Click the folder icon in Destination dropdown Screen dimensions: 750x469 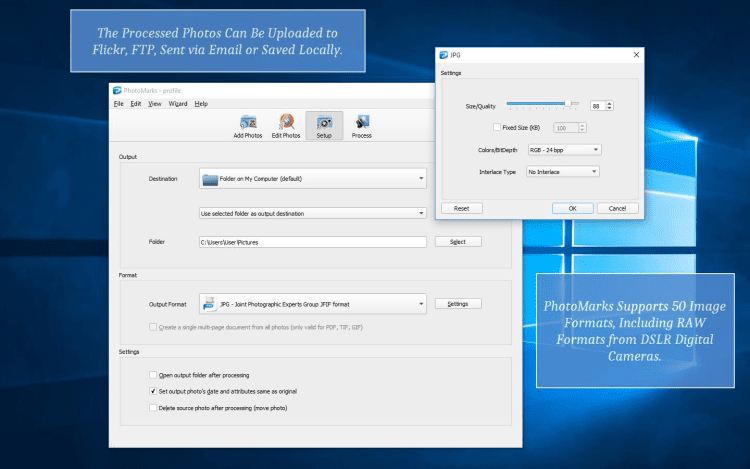point(210,179)
